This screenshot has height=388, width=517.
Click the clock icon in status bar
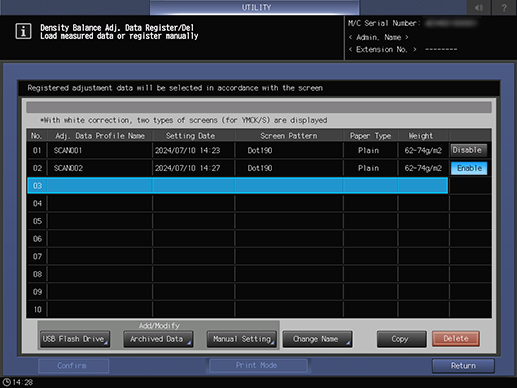(x=6, y=382)
